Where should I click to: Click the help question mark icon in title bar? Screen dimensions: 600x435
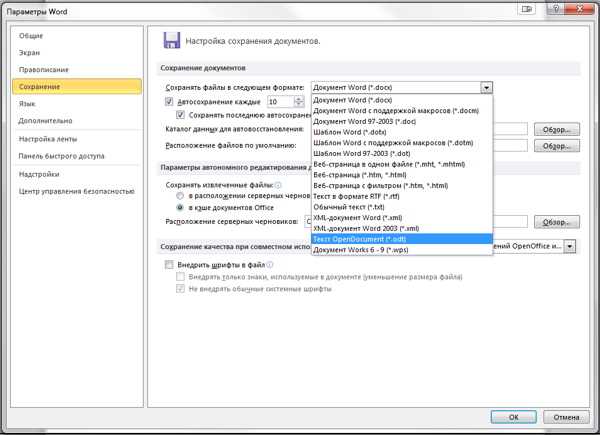pos(556,8)
